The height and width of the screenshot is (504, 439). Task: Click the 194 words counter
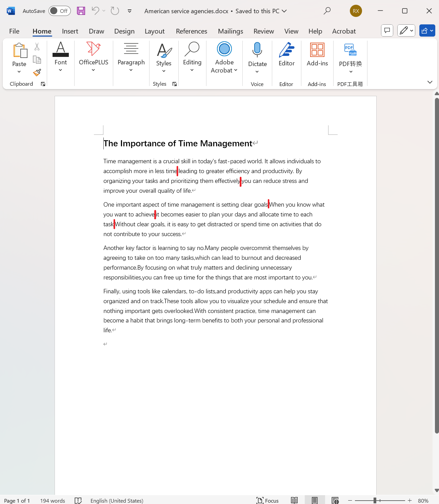click(x=52, y=500)
